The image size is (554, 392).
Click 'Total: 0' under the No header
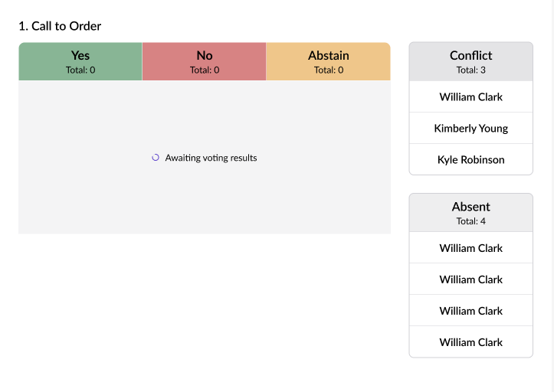205,70
